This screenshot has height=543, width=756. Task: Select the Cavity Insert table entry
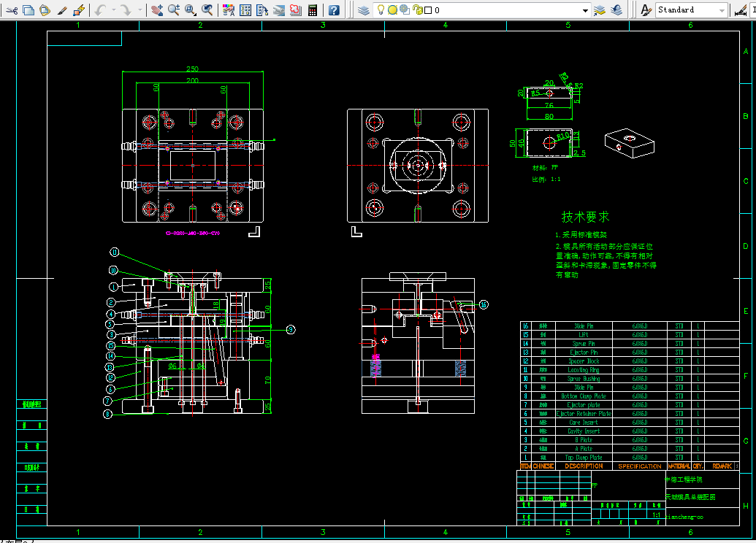(584, 431)
